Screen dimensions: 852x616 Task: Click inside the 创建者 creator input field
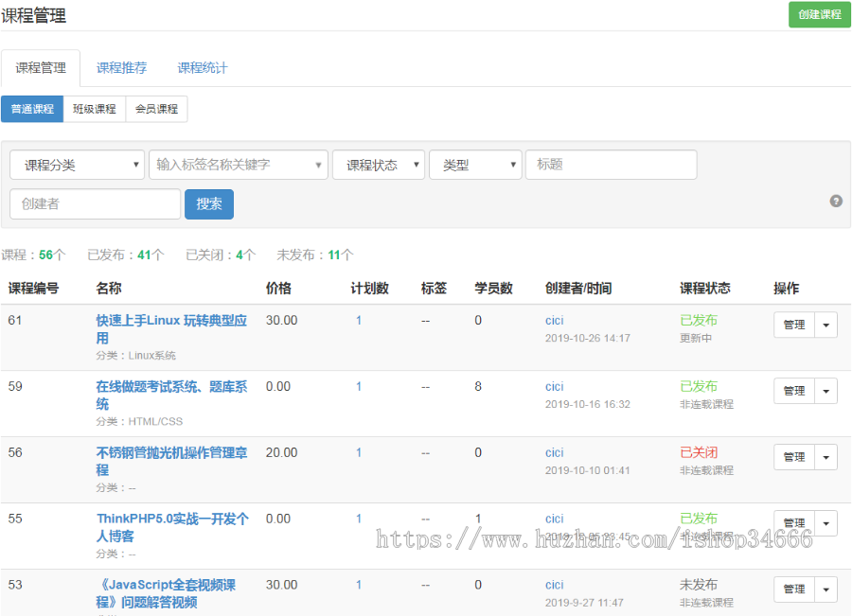(95, 203)
